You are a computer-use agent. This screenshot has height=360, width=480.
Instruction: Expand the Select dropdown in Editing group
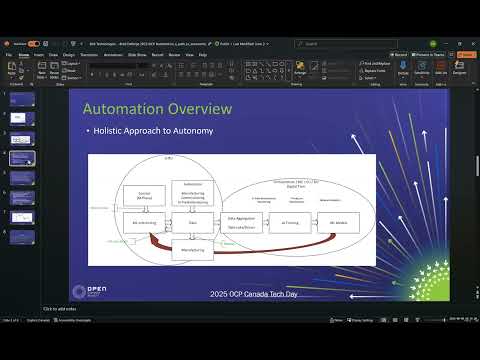point(368,78)
